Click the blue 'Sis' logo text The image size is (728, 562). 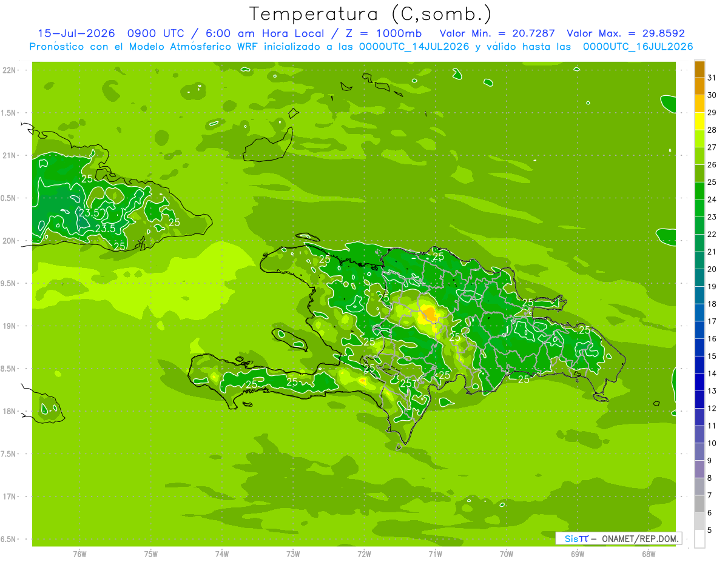click(571, 538)
